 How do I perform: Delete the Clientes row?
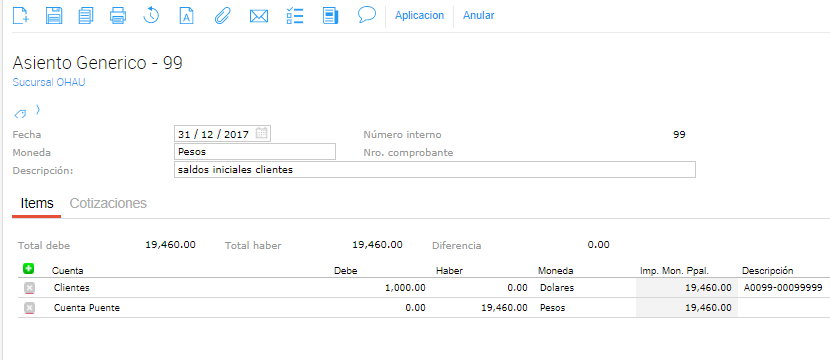(30, 288)
